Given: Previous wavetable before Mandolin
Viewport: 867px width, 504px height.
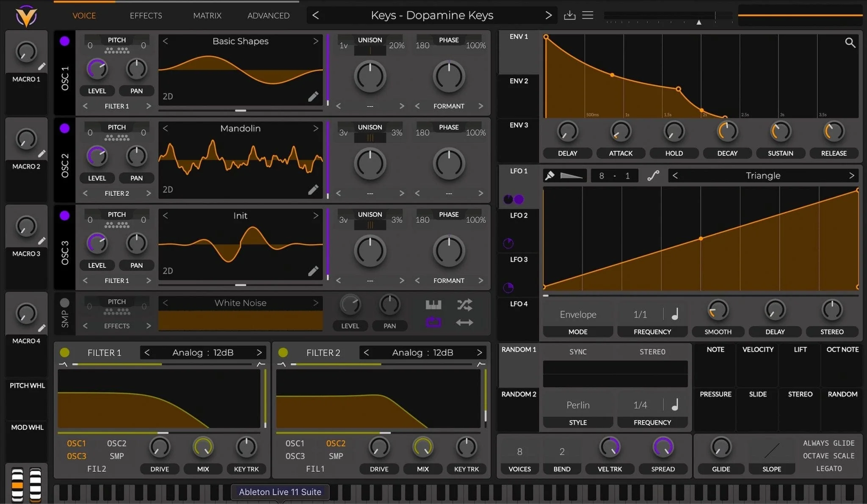Looking at the screenshot, I should 166,128.
